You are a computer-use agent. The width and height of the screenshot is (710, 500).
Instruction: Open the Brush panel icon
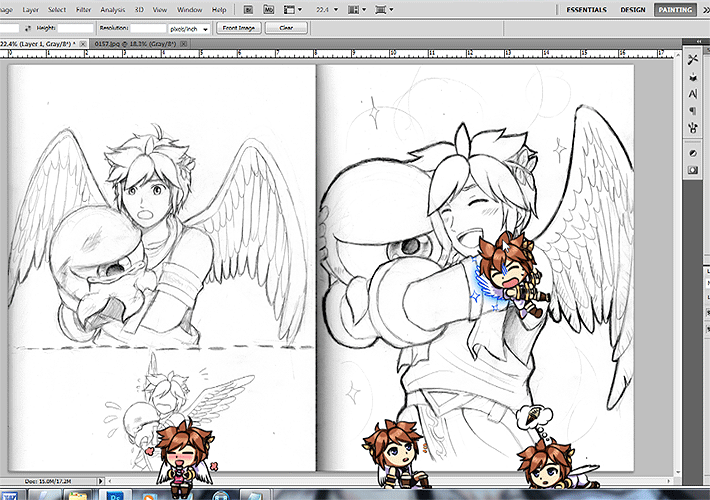[692, 128]
